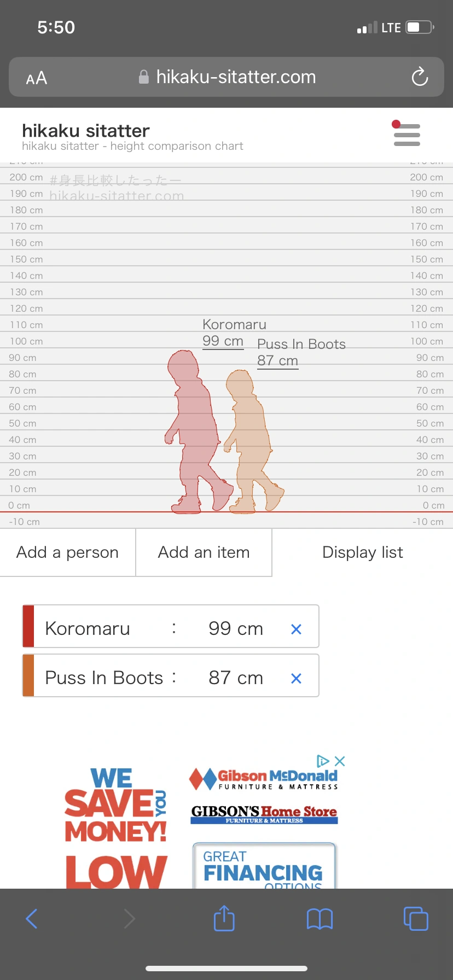Open the Display list
The width and height of the screenshot is (453, 980).
coord(362,552)
